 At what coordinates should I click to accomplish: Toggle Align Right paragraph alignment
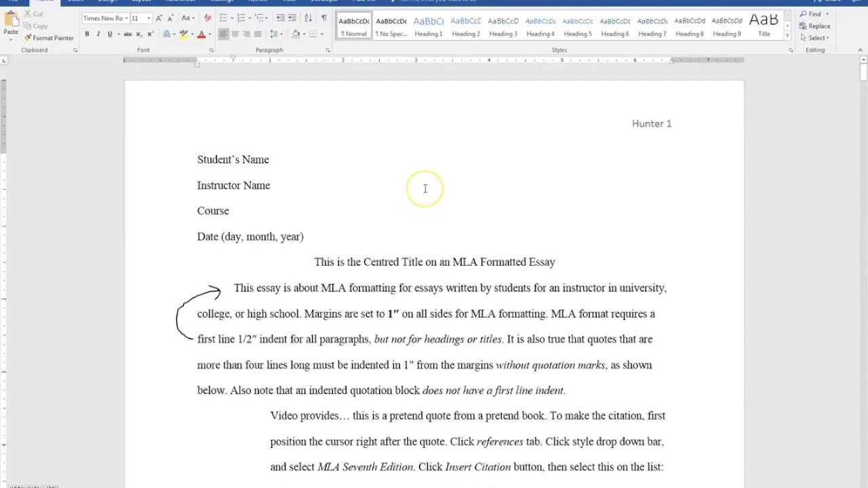pos(246,34)
